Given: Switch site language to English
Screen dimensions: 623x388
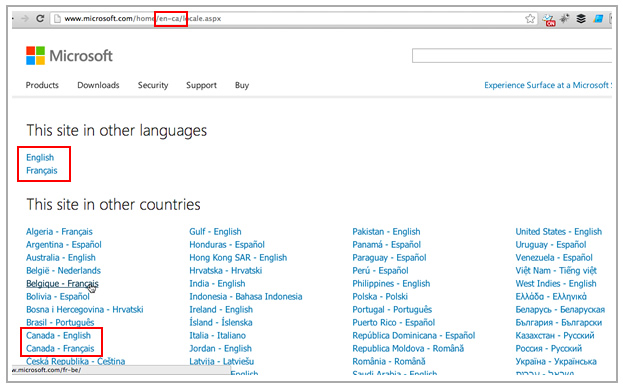Looking at the screenshot, I should [40, 157].
